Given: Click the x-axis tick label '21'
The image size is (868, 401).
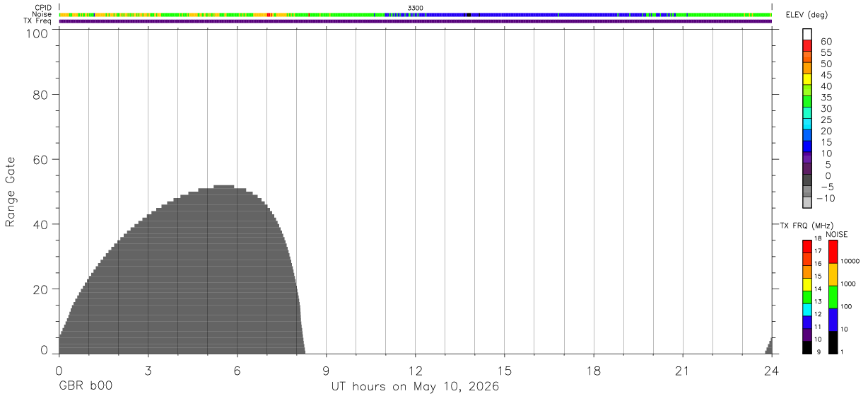Looking at the screenshot, I should (683, 371).
